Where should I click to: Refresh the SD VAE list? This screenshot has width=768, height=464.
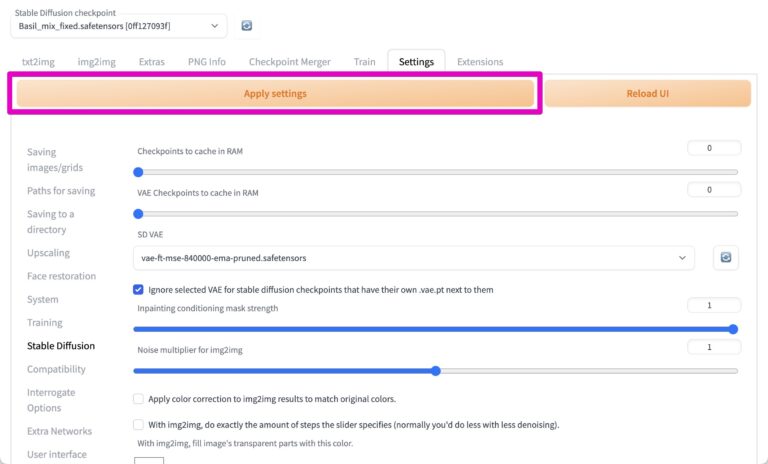(726, 258)
